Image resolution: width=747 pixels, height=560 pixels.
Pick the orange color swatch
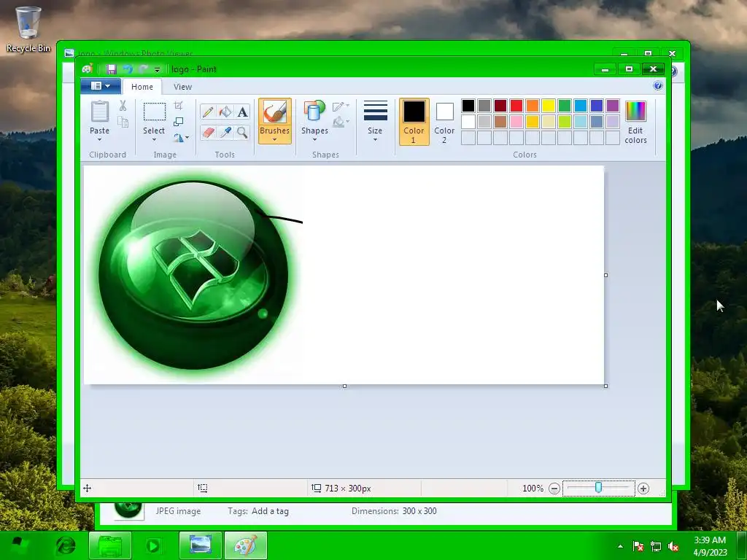[533, 105]
